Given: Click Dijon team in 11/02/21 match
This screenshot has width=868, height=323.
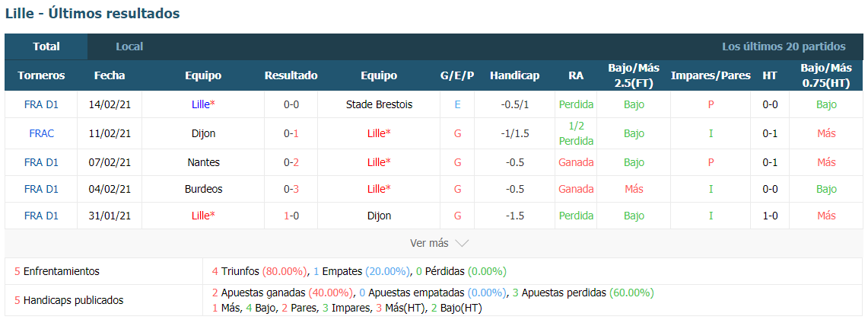Looking at the screenshot, I should click(x=203, y=133).
